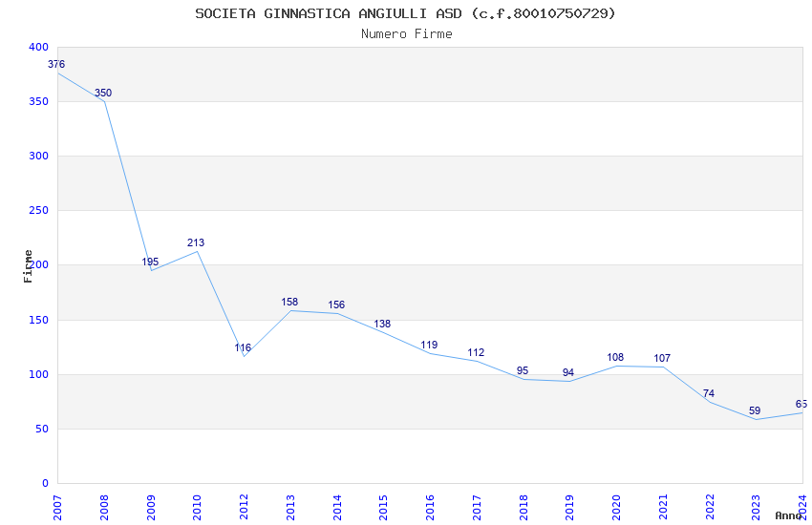
Task: Click the subtitle Numero Firme
Action: point(407,34)
